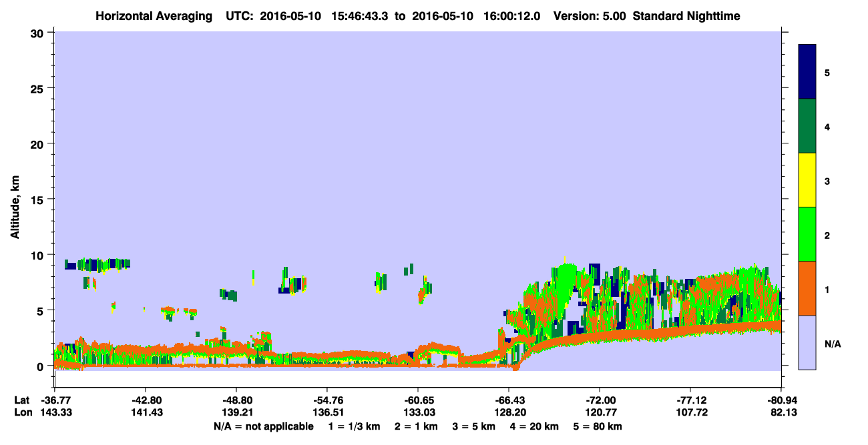Click longitude value 139.21

(236, 412)
